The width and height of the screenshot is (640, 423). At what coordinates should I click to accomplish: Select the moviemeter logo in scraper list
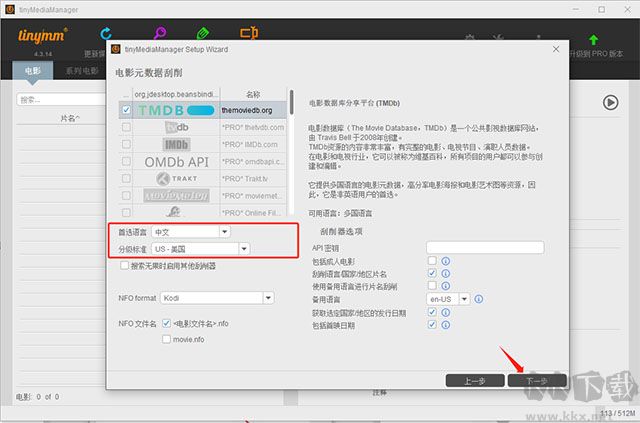pos(176,196)
